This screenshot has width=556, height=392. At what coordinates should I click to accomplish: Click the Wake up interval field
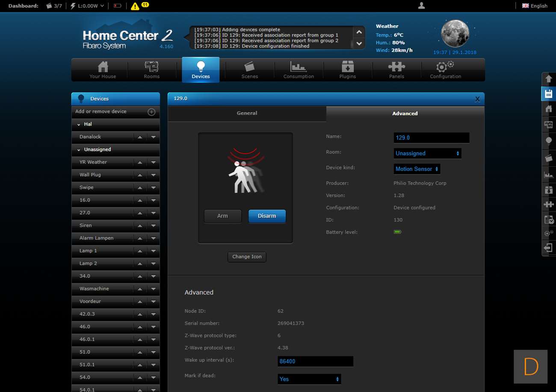(x=315, y=361)
